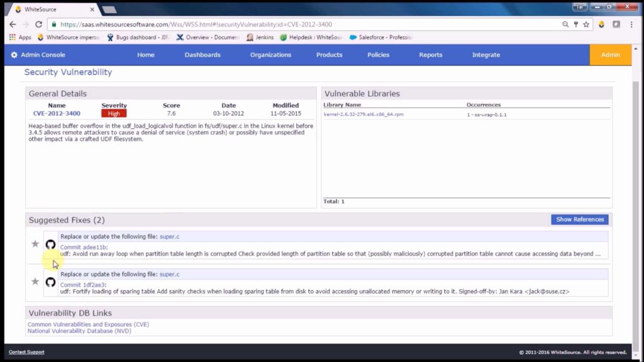Bookmark this page with the star icon
644x362 pixels.
click(586, 25)
